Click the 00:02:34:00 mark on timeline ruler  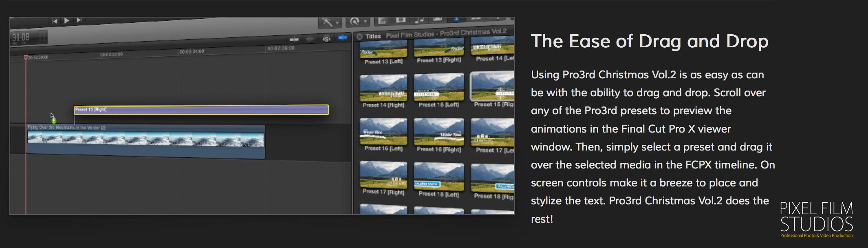pos(192,51)
